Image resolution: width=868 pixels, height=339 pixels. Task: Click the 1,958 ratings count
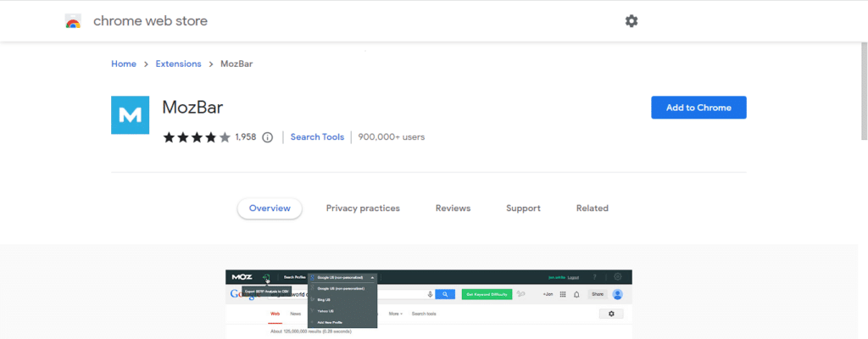pos(245,136)
